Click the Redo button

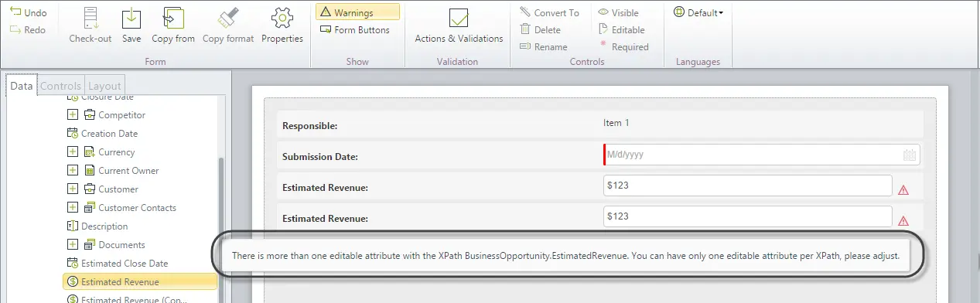[29, 30]
